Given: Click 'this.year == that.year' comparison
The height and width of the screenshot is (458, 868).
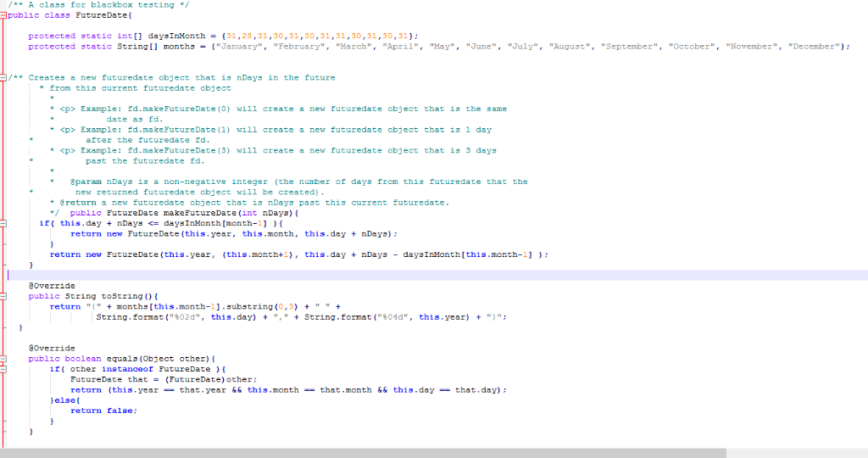Looking at the screenshot, I should 169,390.
